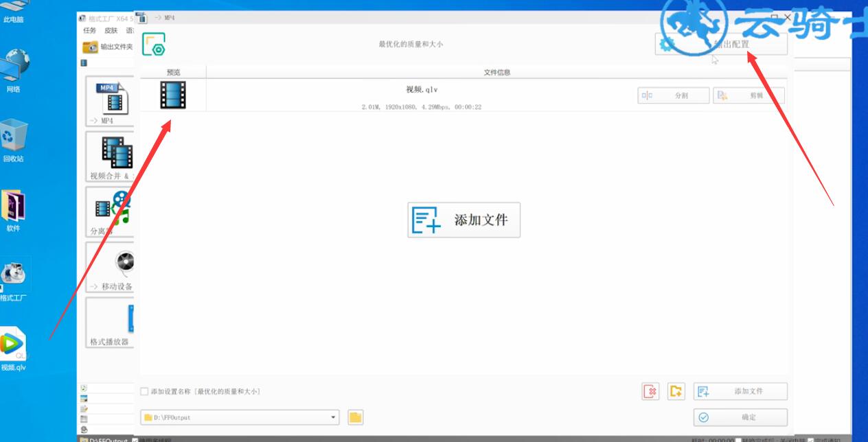Image resolution: width=868 pixels, height=442 pixels.
Task: Click the film-strip preview thumbnail of 视频.qlv
Action: click(173, 95)
